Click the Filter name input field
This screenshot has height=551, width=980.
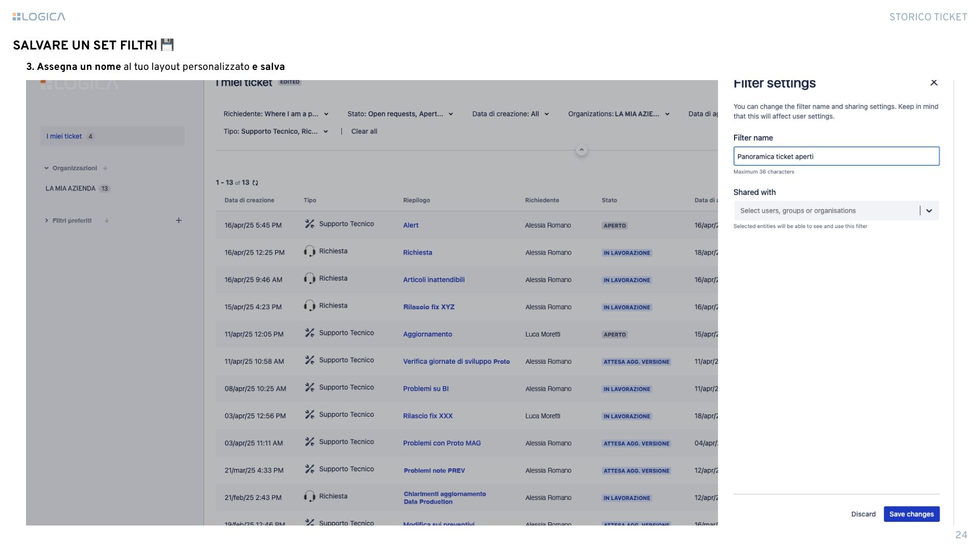pos(836,156)
